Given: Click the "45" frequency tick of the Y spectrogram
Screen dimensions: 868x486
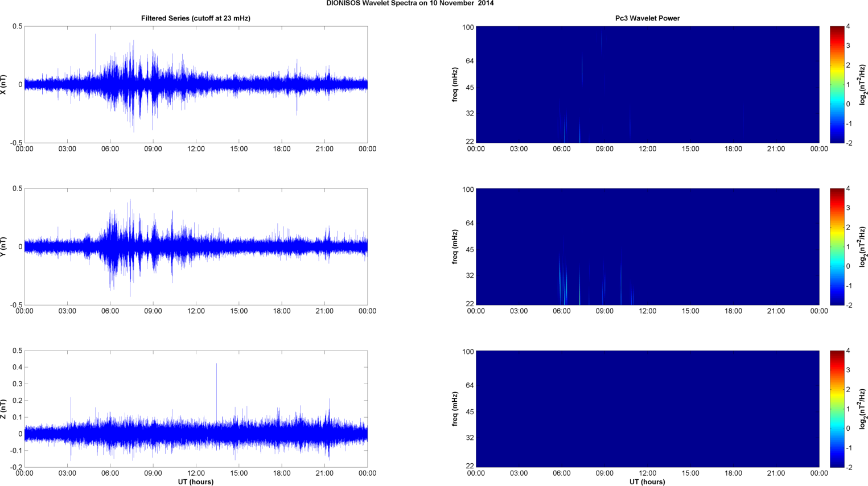Looking at the screenshot, I should pos(470,250).
